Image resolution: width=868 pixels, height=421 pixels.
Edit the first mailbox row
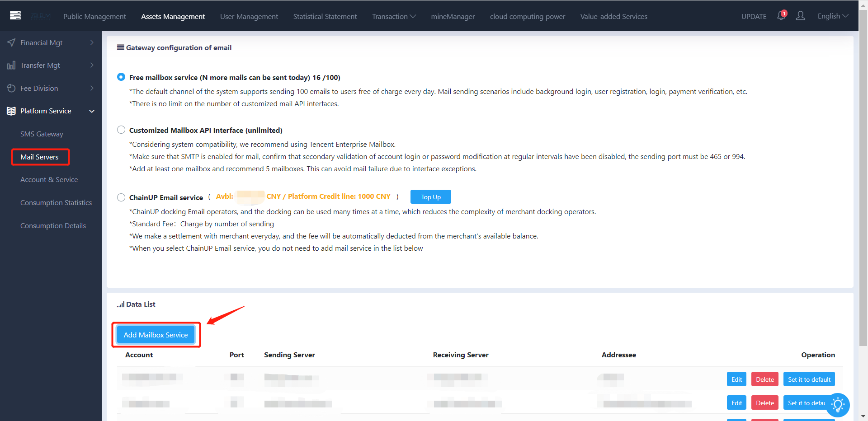[x=736, y=379]
